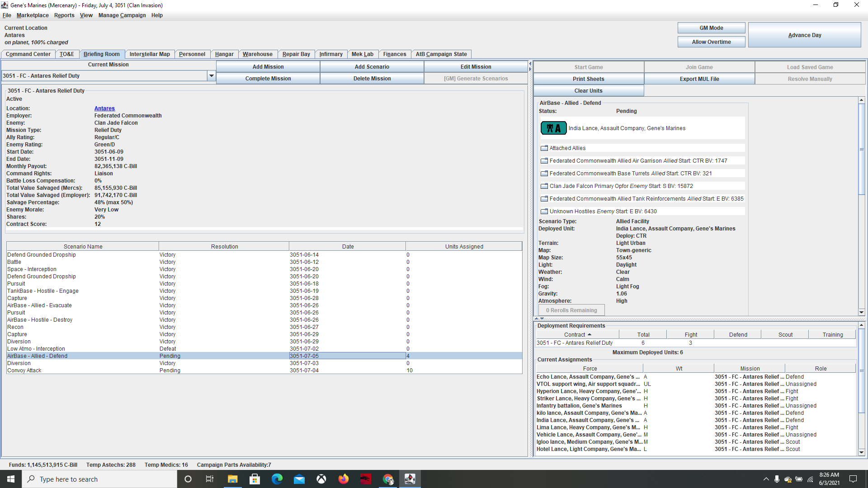Image resolution: width=868 pixels, height=488 pixels.
Task: Switch to the Interstellar Map tab
Action: coord(150,54)
